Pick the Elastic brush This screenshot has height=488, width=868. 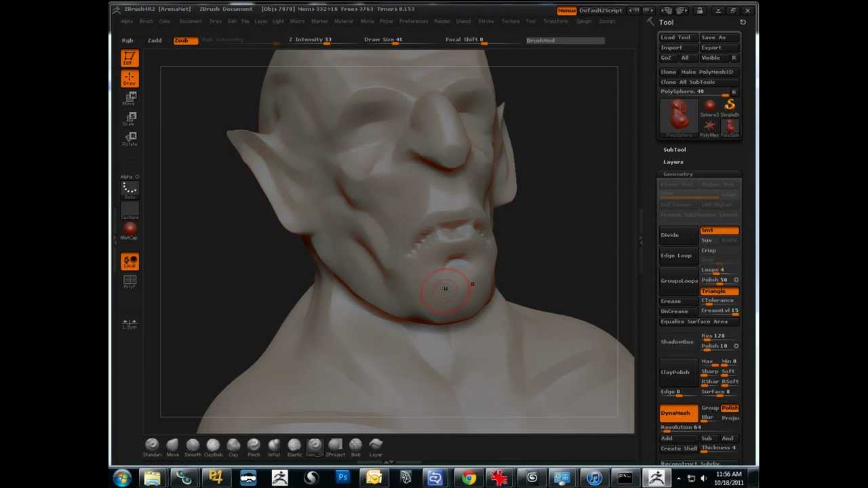[294, 447]
